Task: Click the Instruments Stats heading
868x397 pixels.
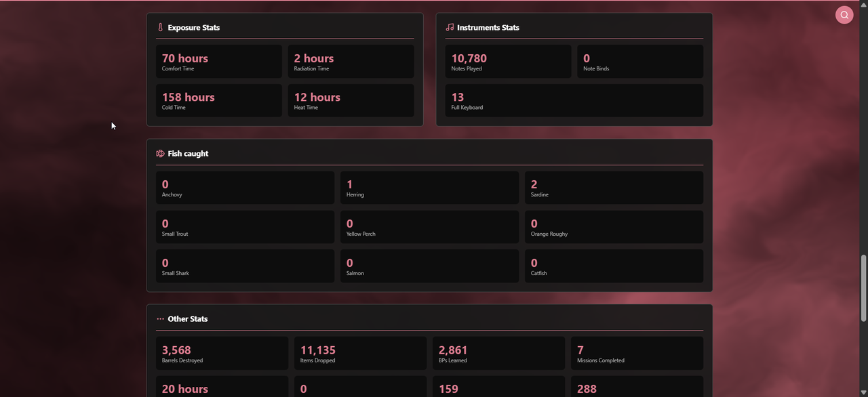Action: (x=488, y=28)
